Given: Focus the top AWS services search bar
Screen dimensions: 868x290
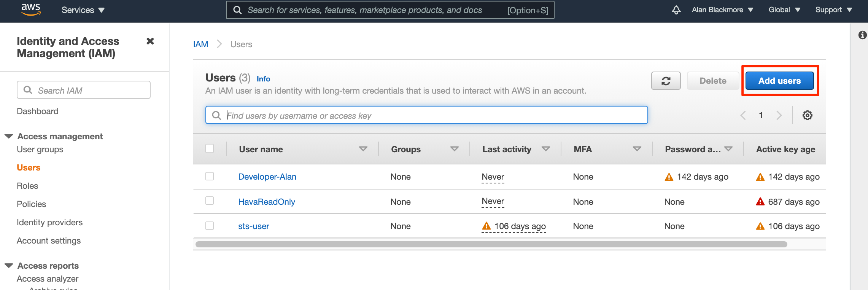Looking at the screenshot, I should coord(390,10).
